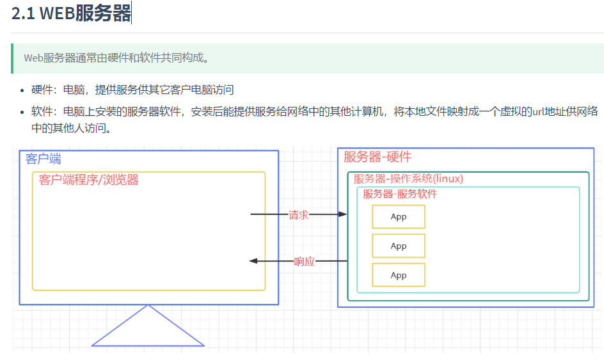Click the quote text 'Web服务器通常由硬件和软件共同构成。'
Viewport: 604px width, 364px height.
click(x=116, y=58)
